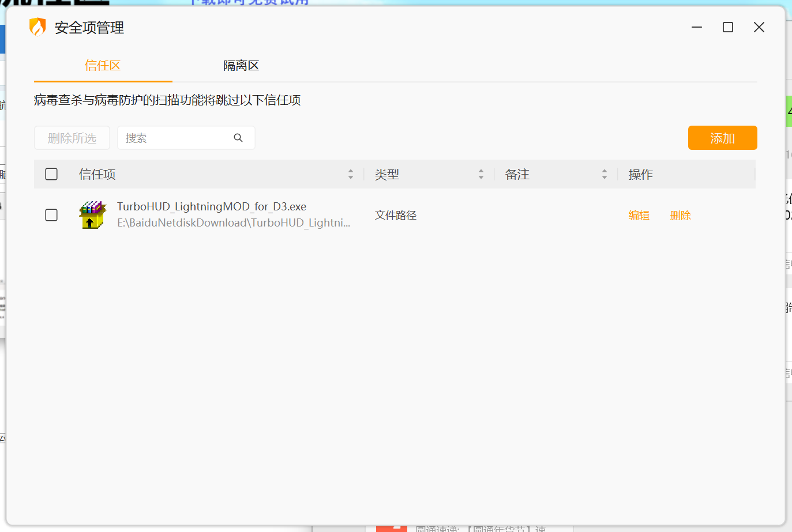792x532 pixels.
Task: Sort by 信任项 column arrows
Action: pyautogui.click(x=351, y=174)
